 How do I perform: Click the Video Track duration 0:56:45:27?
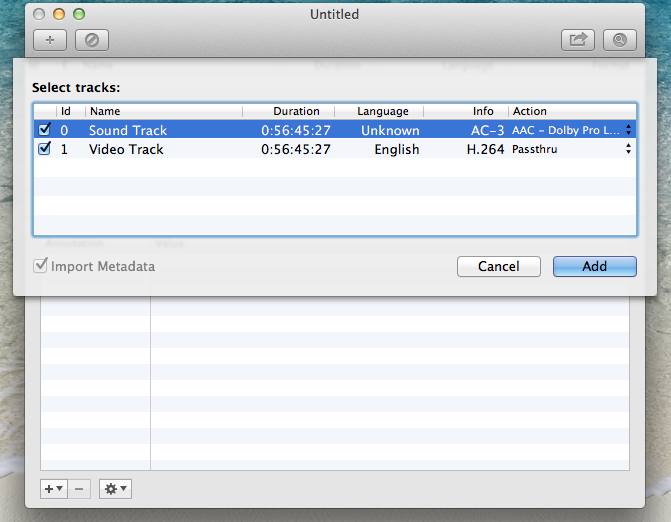coord(296,149)
